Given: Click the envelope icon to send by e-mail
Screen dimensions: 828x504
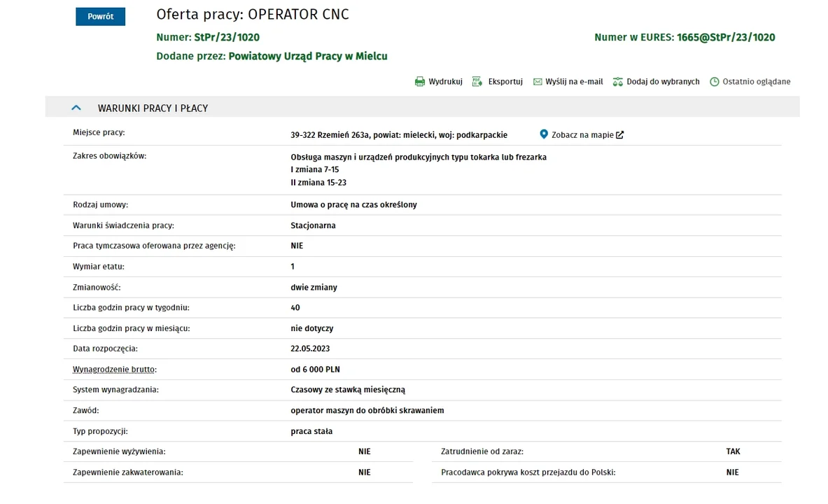Looking at the screenshot, I should coord(538,82).
